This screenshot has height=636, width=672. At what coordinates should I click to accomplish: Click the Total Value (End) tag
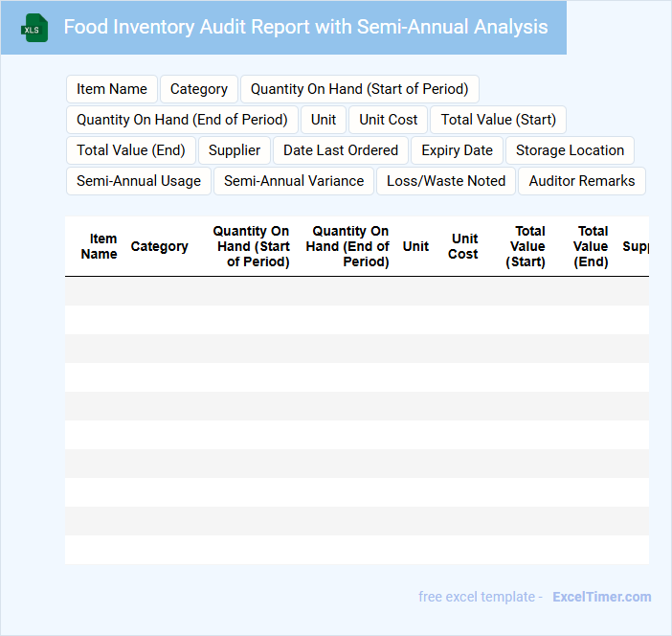131,150
